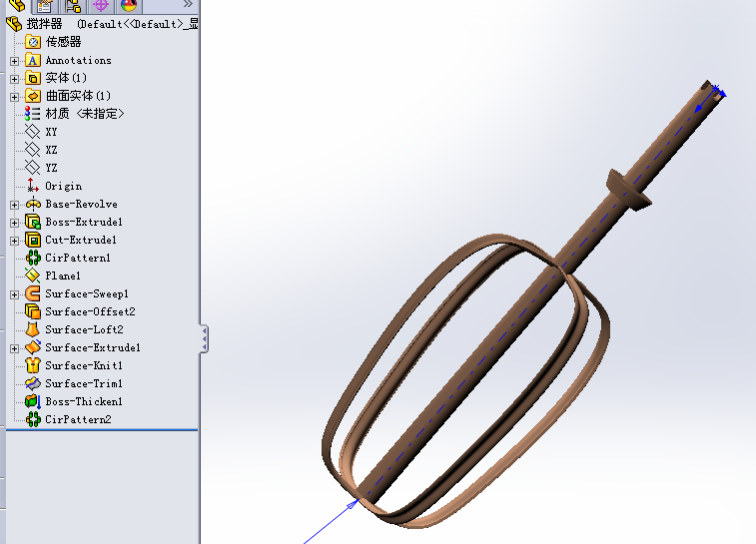
Task: Switch to the ConfigurationManager tab
Action: [73, 6]
